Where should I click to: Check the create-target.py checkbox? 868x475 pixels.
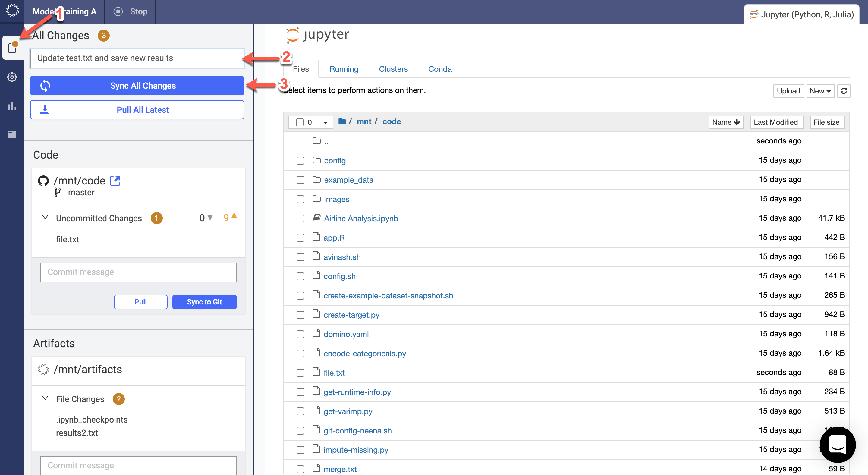tap(300, 315)
